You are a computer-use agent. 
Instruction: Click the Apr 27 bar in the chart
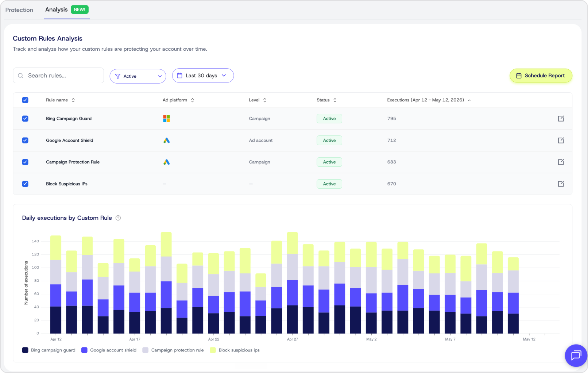[293, 282]
